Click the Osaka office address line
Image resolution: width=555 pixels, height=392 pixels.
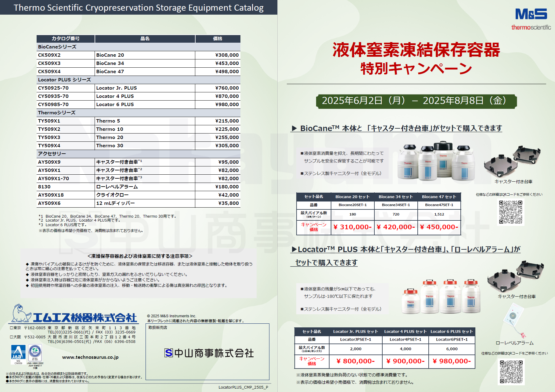[x=73, y=337]
